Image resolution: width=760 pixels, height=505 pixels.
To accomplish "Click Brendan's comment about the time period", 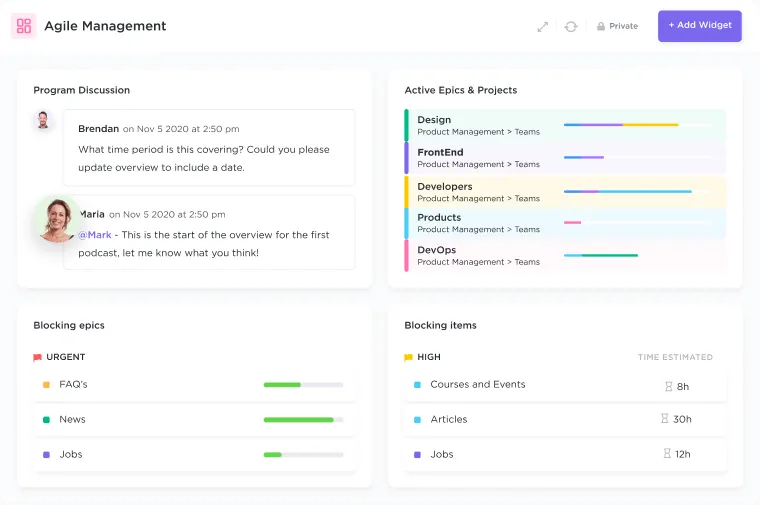I will 204,158.
